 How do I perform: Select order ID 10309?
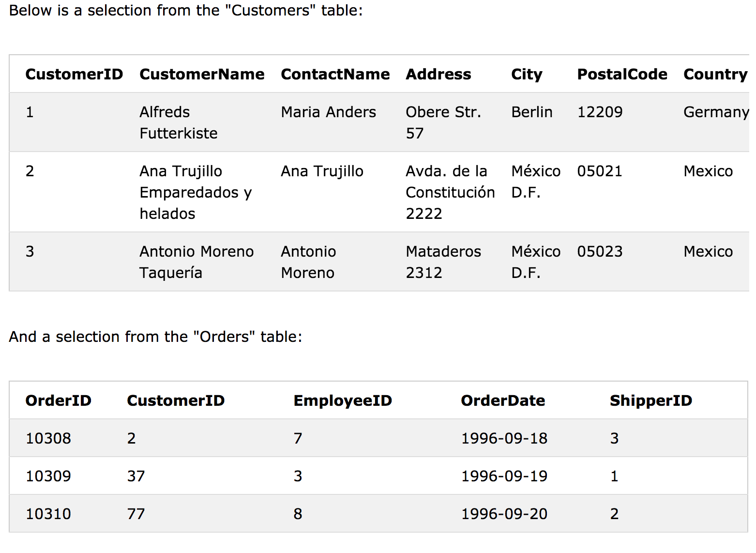(48, 476)
